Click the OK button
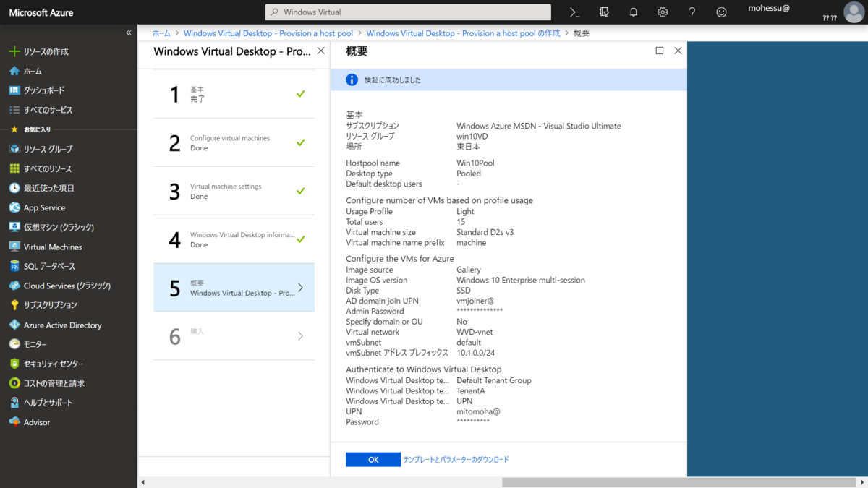The image size is (868, 488). coord(373,460)
